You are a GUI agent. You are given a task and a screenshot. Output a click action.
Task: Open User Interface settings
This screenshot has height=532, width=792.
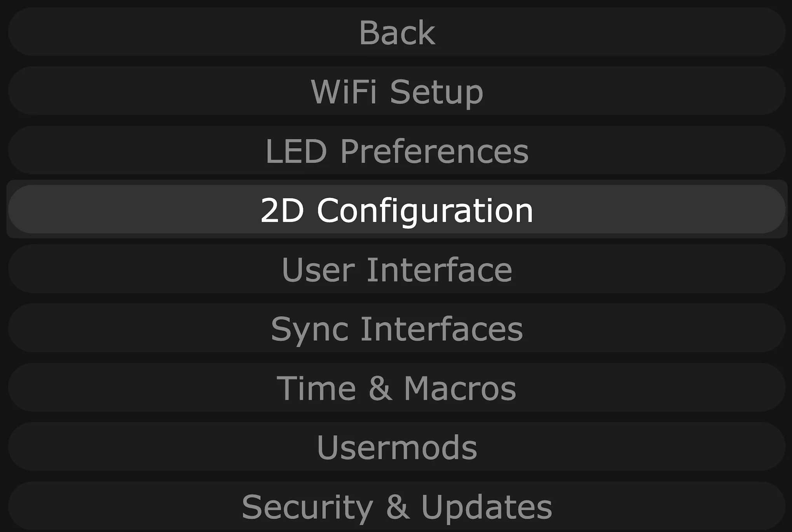click(396, 269)
